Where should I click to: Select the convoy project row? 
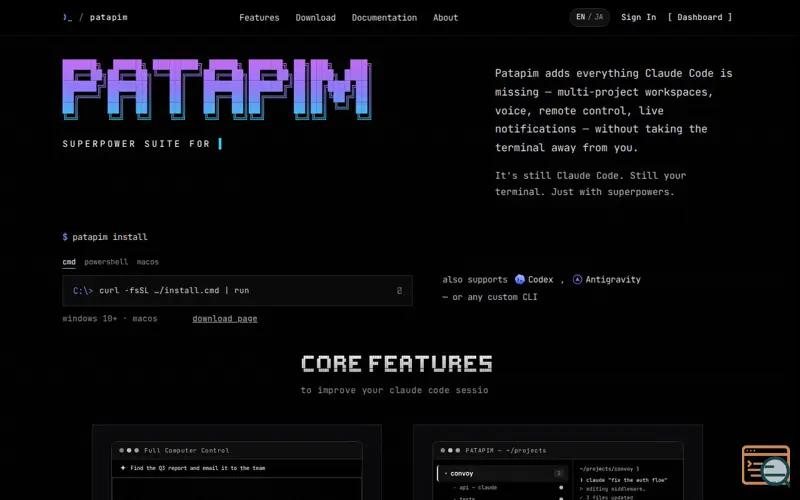[x=503, y=473]
